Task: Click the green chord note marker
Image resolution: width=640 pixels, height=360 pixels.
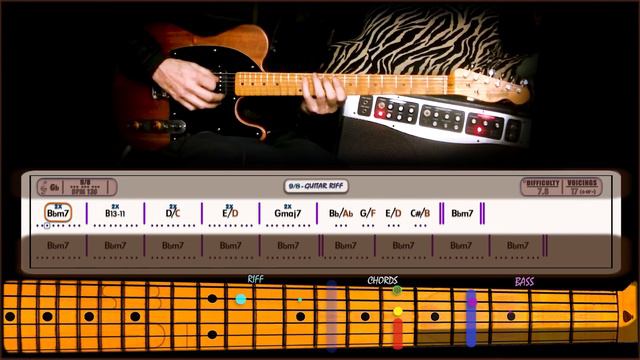Action: tap(397, 291)
